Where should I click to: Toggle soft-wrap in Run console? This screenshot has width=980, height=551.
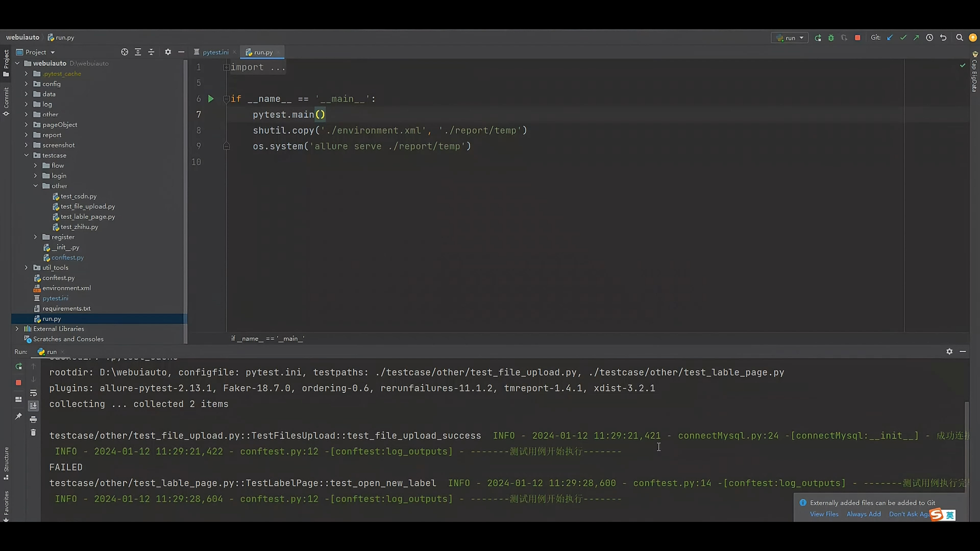pos(33,393)
